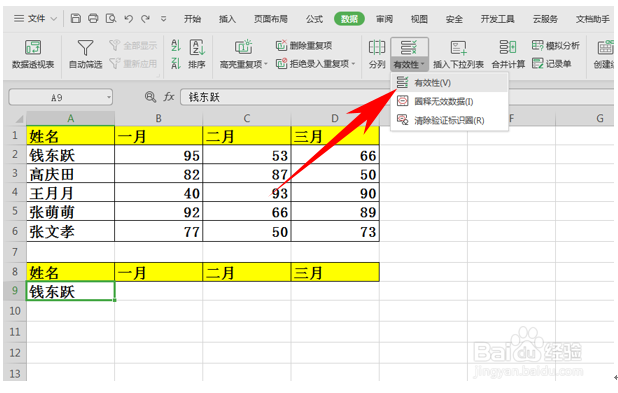This screenshot has width=618, height=393.
Task: Click cell A3 containing 高庆田
Action: (x=71, y=174)
